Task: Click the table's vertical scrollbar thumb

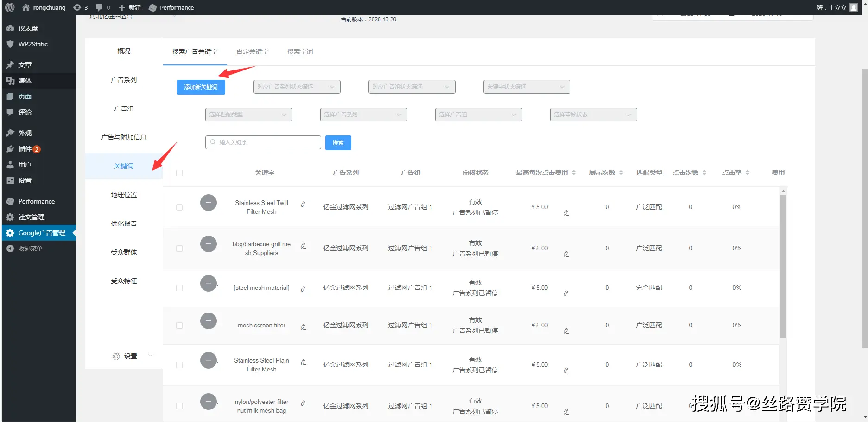Action: point(783,266)
